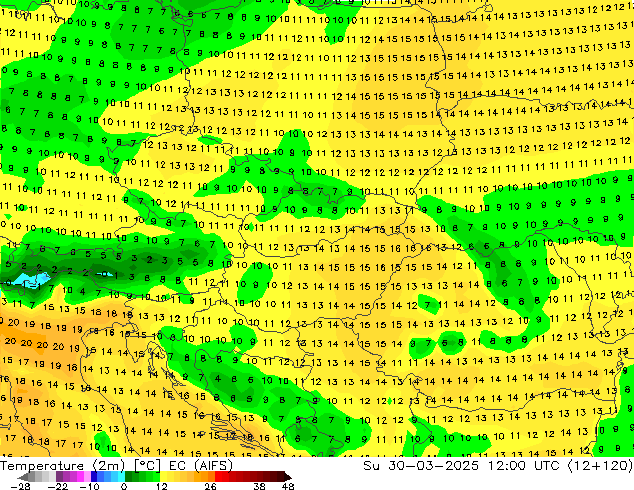Click the gray arrow at colorbar's cold end
This screenshot has width=634, height=490.
point(23,477)
